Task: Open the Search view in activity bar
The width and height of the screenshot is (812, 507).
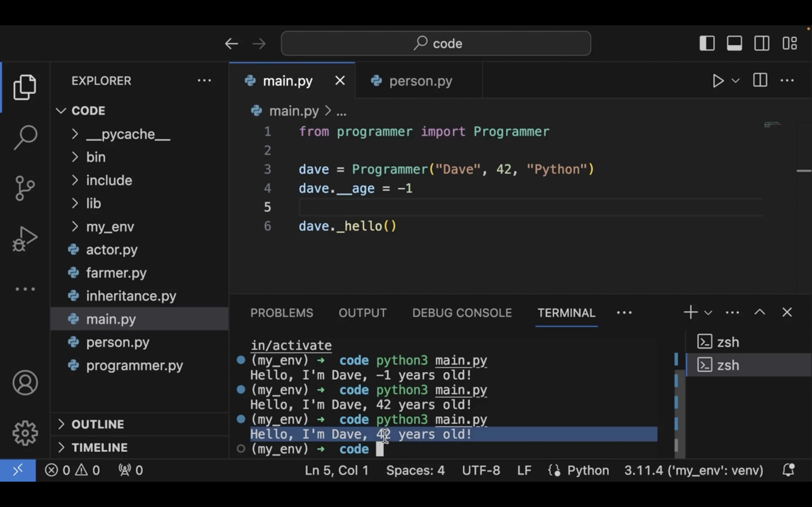Action: [x=25, y=137]
